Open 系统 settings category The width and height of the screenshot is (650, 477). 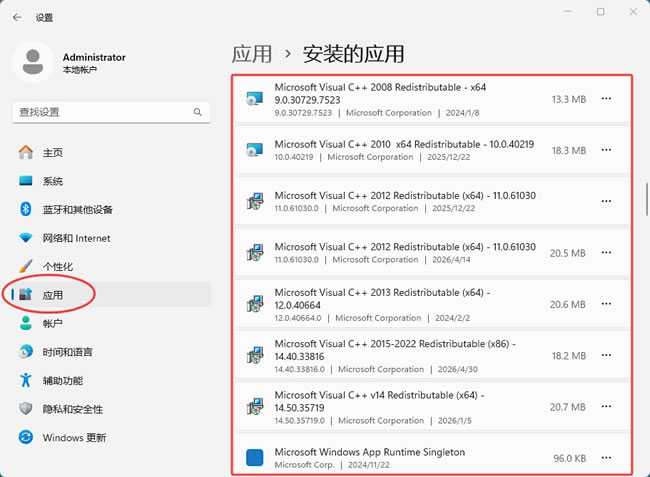tap(111, 181)
